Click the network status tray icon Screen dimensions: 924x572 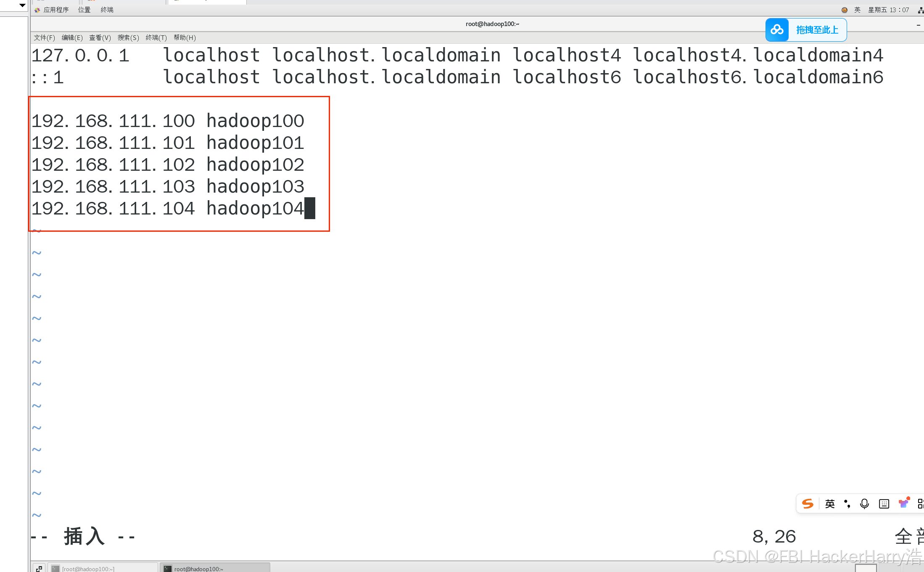click(920, 10)
